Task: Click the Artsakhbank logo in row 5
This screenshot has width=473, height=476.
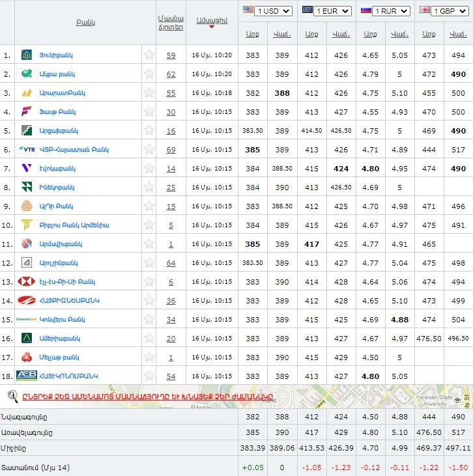Action: click(x=27, y=130)
